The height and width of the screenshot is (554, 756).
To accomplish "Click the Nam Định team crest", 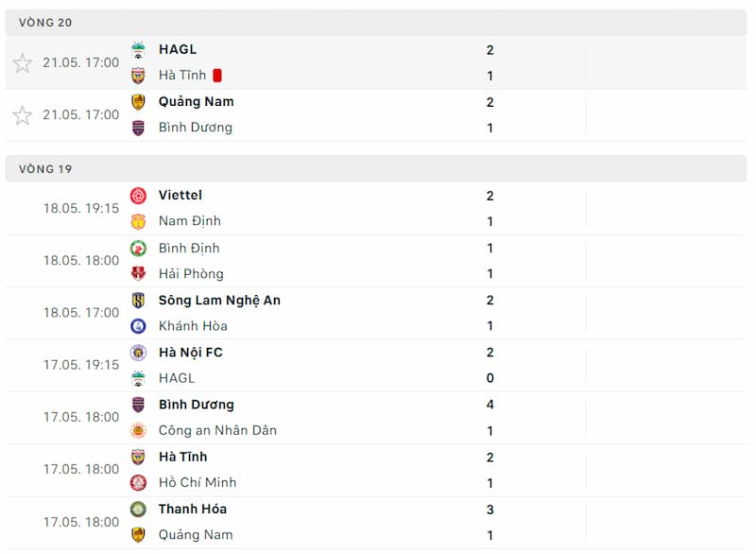I will pos(139,221).
